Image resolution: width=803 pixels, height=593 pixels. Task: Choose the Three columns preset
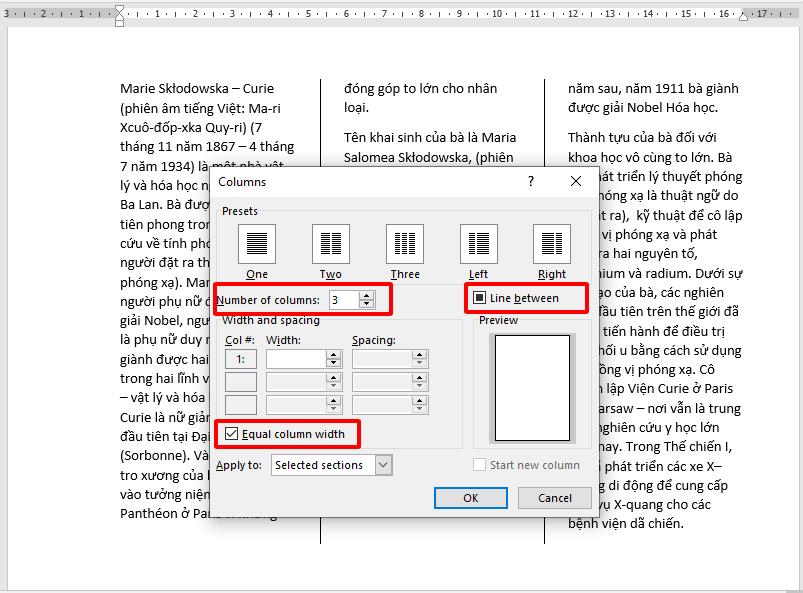(x=404, y=245)
